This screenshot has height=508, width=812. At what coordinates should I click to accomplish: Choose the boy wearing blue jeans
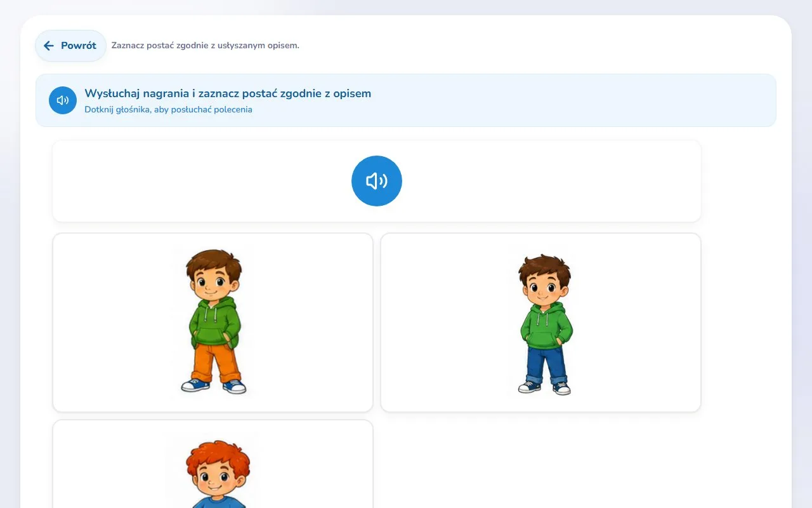click(540, 323)
